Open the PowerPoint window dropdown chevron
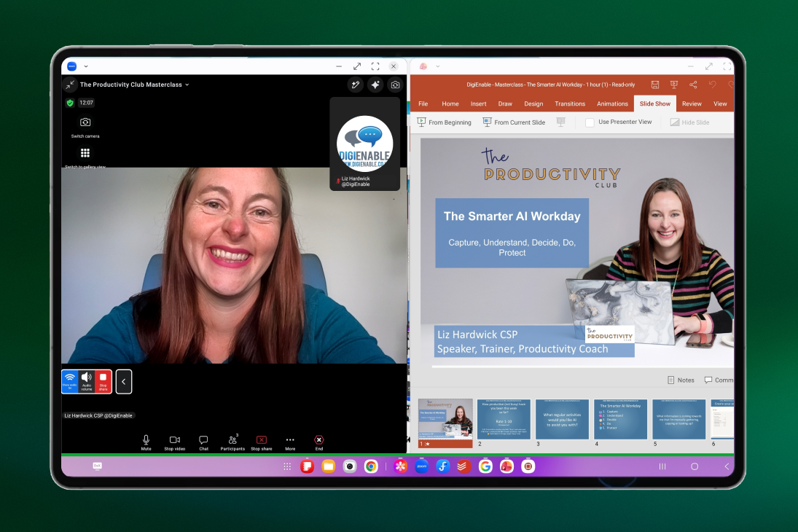The image size is (798, 532). pyautogui.click(x=438, y=66)
